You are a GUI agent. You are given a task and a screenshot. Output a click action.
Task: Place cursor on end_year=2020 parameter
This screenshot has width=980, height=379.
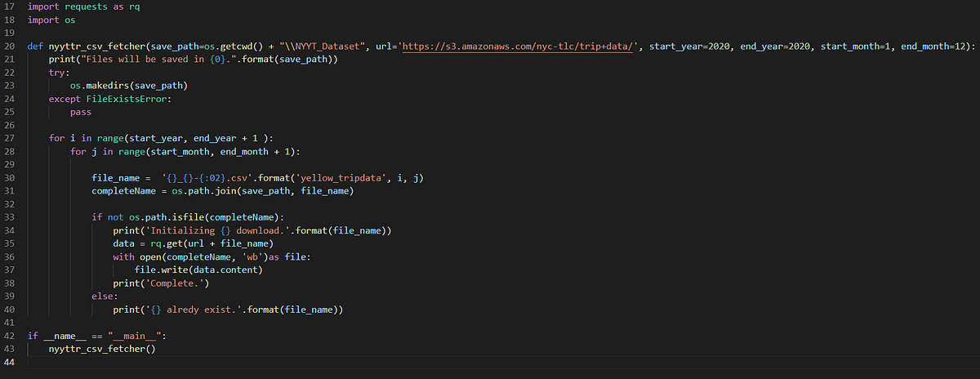pos(776,47)
